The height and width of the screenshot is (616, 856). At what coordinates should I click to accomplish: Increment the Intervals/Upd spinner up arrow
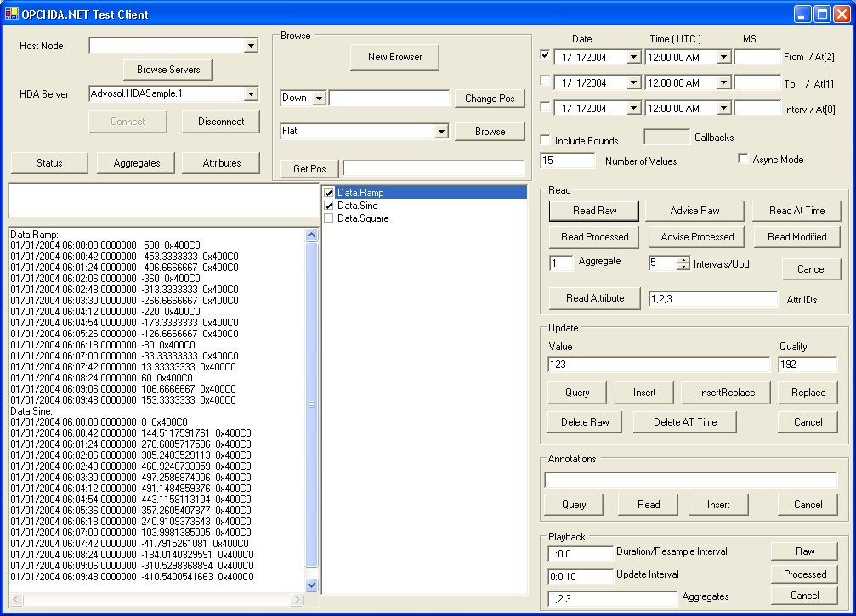[683, 260]
